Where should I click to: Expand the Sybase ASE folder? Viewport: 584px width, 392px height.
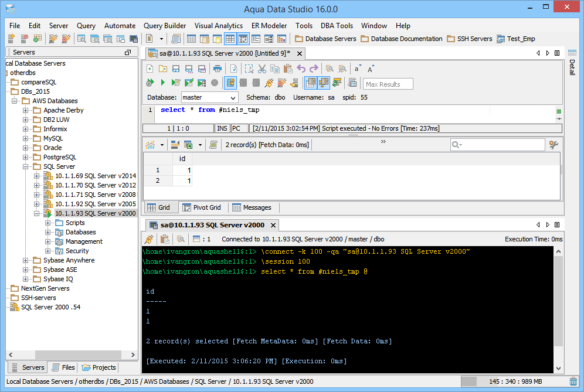point(25,270)
